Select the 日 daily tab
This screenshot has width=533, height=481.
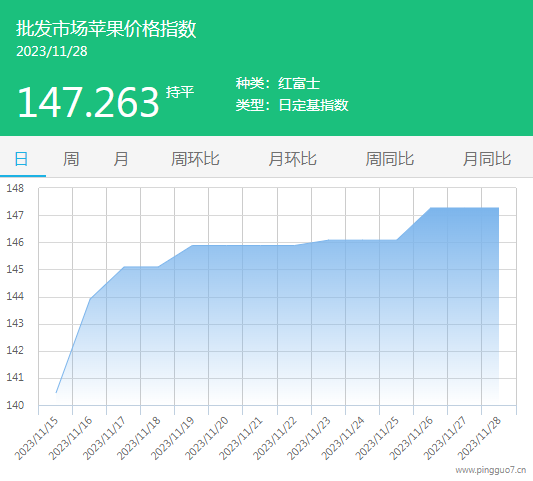pos(21,159)
